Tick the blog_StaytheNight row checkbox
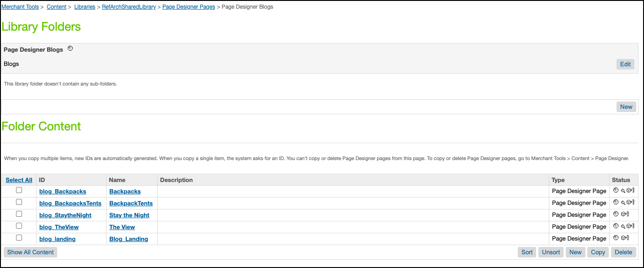 pos(19,214)
